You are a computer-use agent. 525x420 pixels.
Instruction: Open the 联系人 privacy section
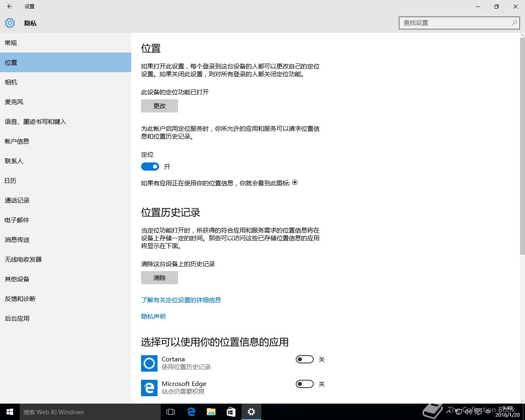(x=66, y=161)
